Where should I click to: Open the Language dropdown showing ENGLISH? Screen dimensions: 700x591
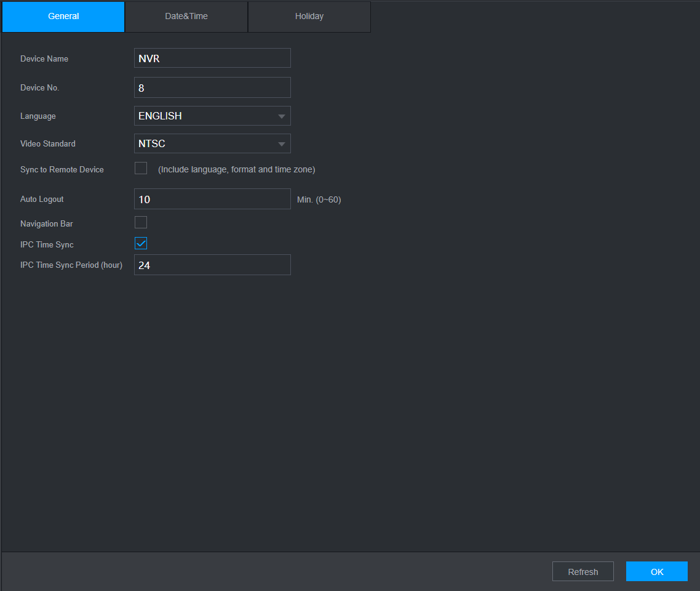pos(212,116)
